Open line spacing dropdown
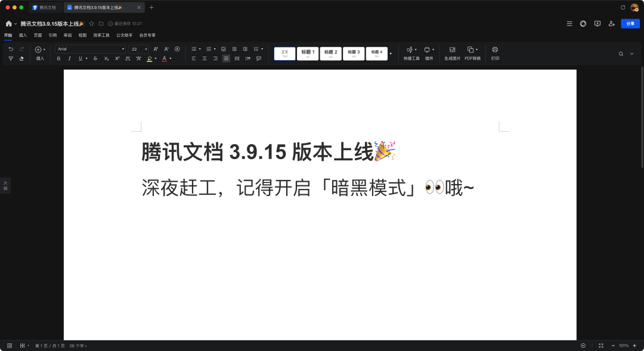 (x=258, y=49)
